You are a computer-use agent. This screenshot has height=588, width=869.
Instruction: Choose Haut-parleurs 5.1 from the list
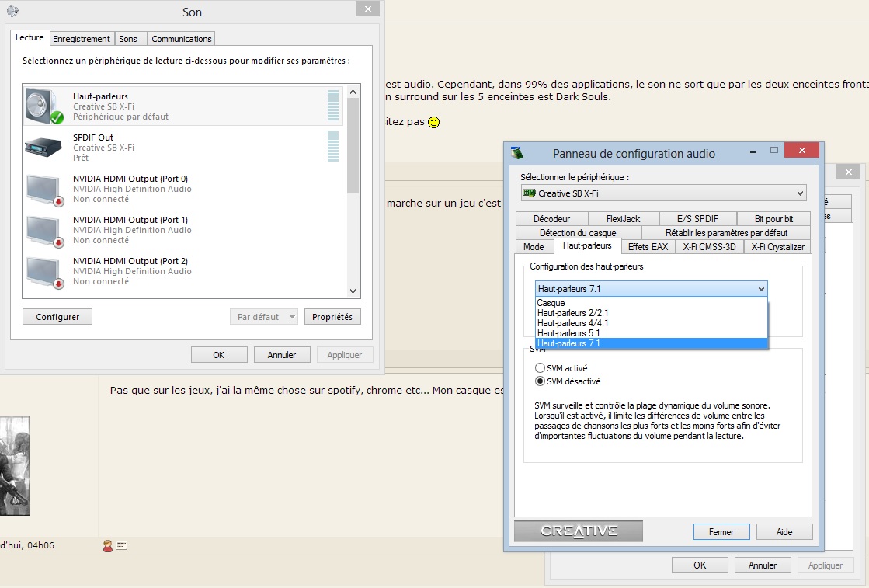pos(652,333)
